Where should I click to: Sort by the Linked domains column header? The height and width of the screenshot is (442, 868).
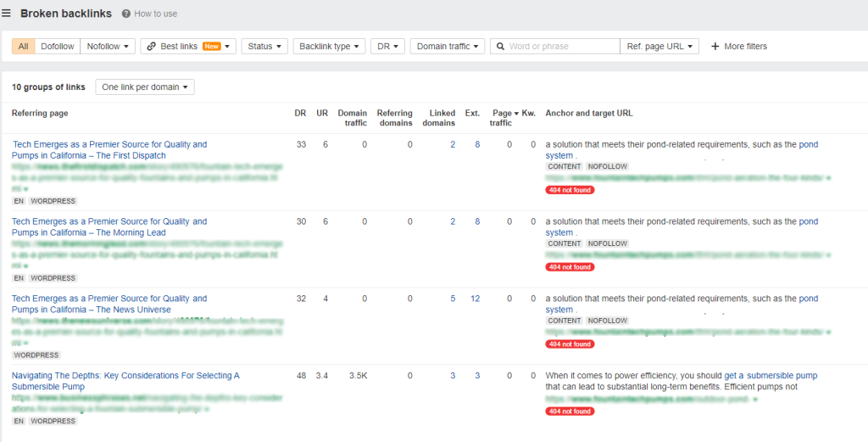(439, 118)
